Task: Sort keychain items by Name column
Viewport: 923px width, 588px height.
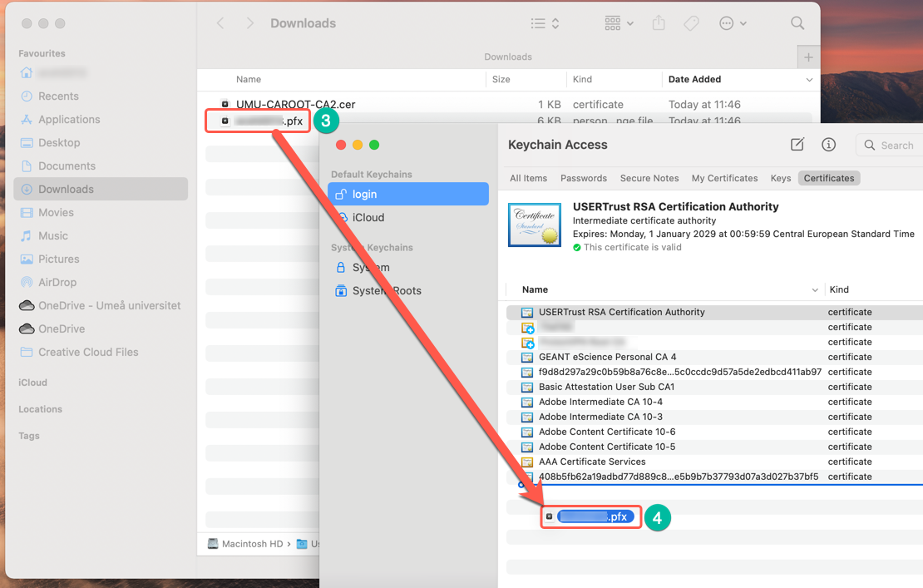Action: 535,289
